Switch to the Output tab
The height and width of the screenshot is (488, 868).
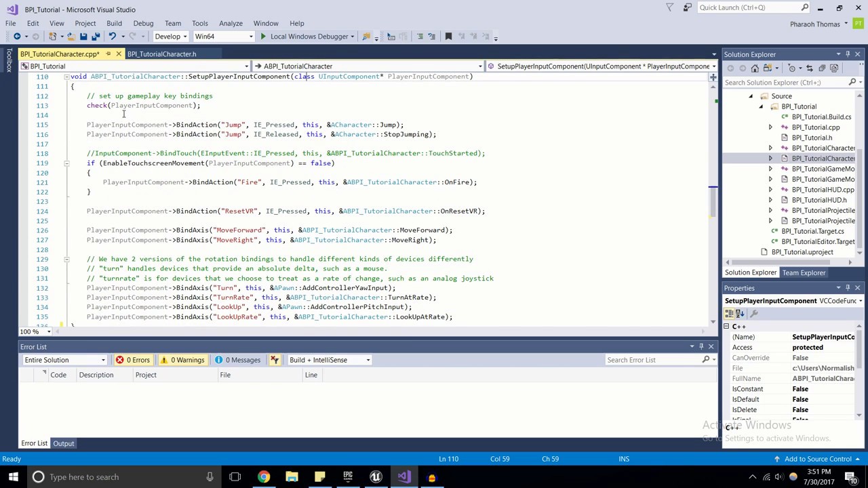(64, 443)
